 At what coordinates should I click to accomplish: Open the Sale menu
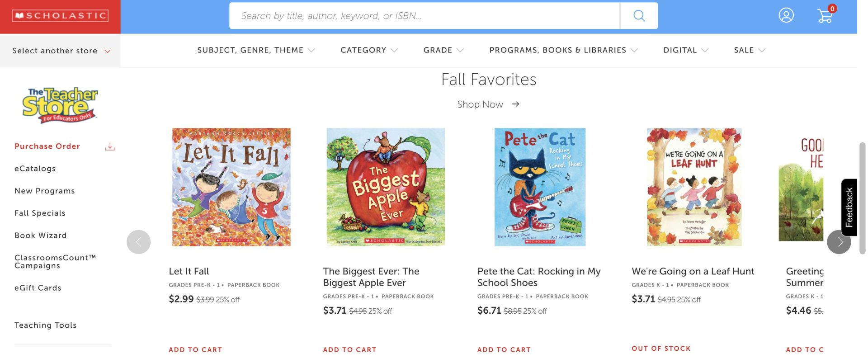[x=750, y=50]
